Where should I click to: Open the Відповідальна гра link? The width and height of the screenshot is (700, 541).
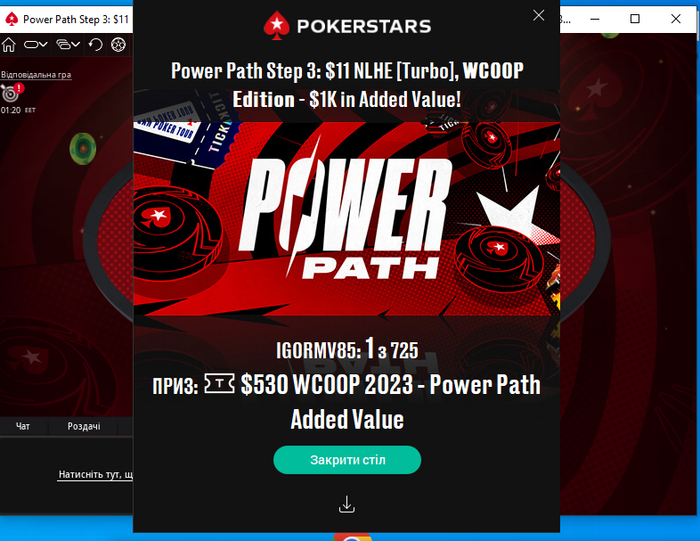point(36,75)
